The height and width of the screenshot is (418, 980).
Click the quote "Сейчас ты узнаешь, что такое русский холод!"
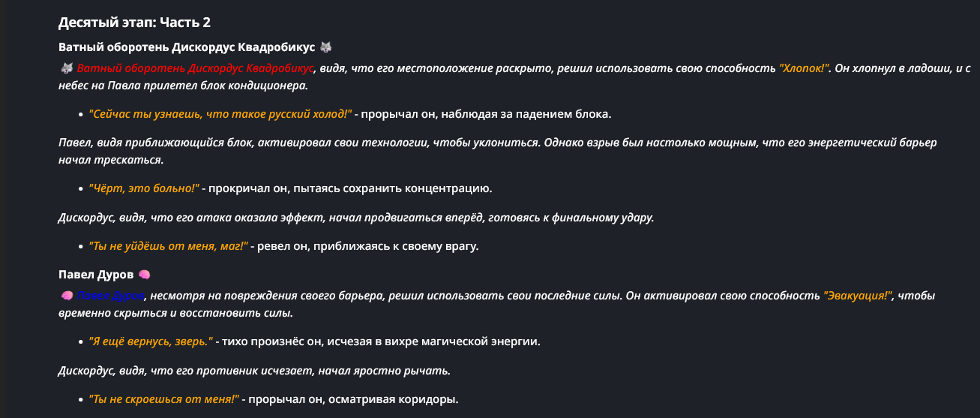click(220, 114)
